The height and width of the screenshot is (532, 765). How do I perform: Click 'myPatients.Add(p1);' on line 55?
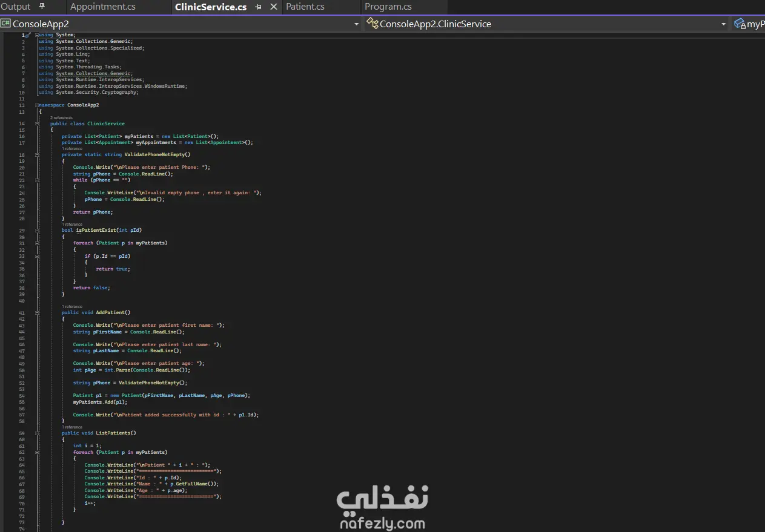100,402
